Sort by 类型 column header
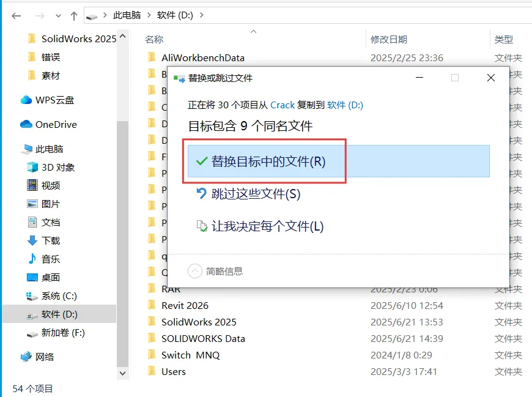 click(x=503, y=39)
